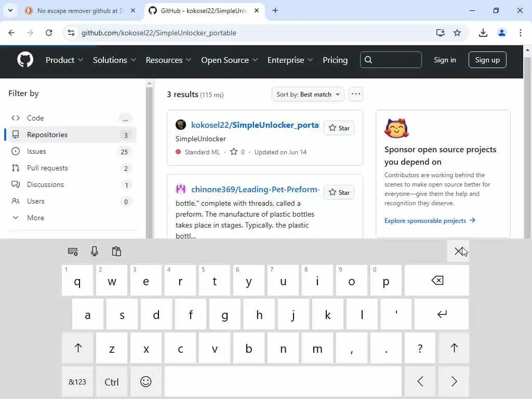Reload the page with refresh icon

click(x=49, y=33)
